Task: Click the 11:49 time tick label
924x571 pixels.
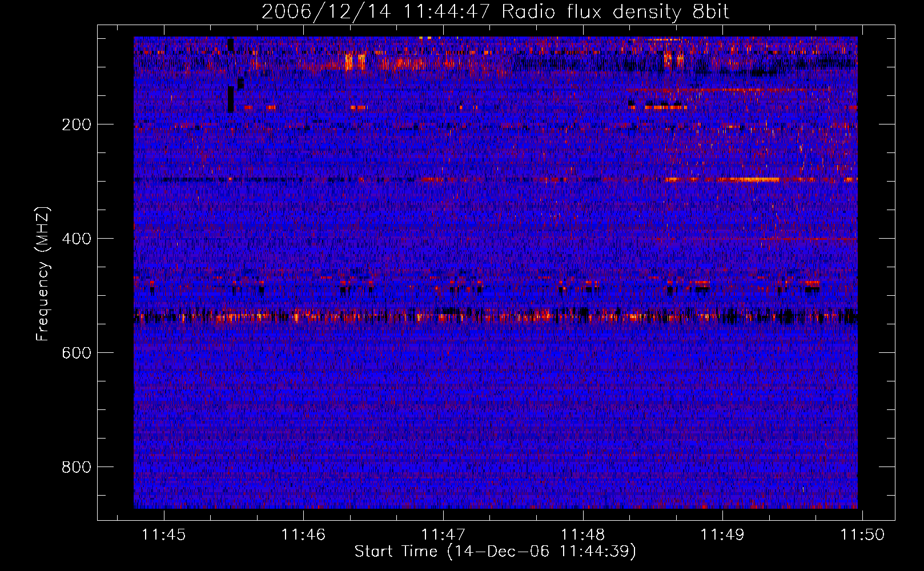Action: [723, 534]
